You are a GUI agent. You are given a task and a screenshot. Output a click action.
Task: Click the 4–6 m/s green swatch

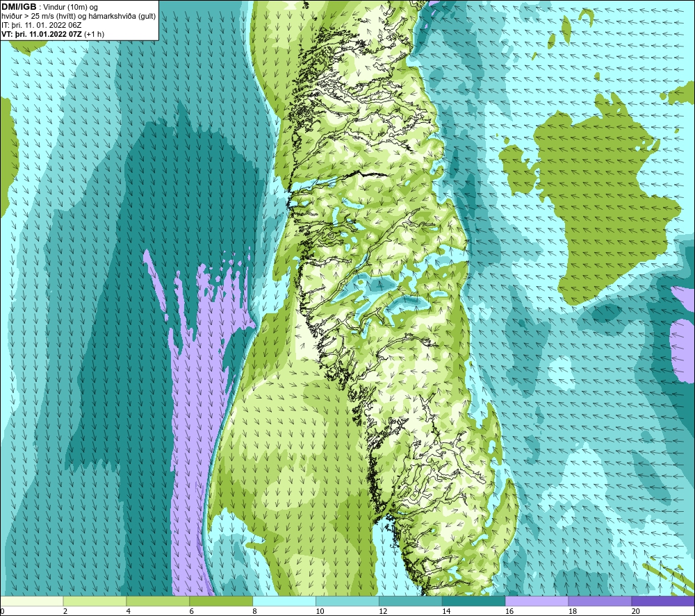pos(158,601)
